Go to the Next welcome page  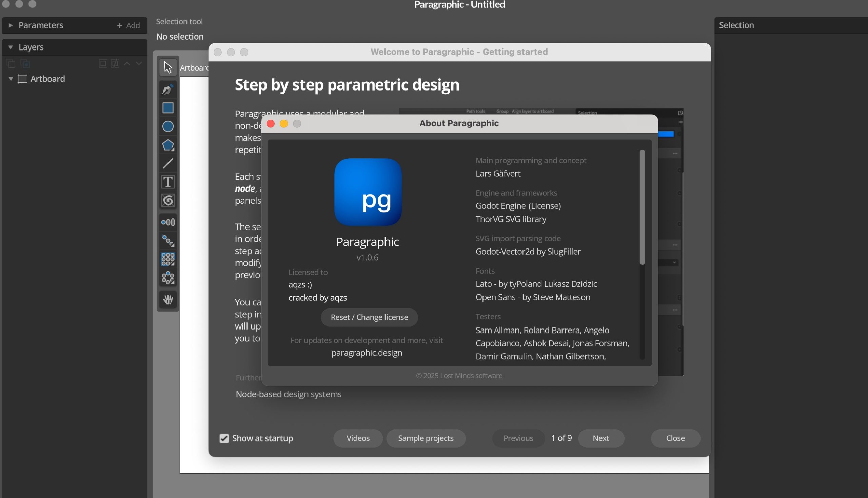601,438
